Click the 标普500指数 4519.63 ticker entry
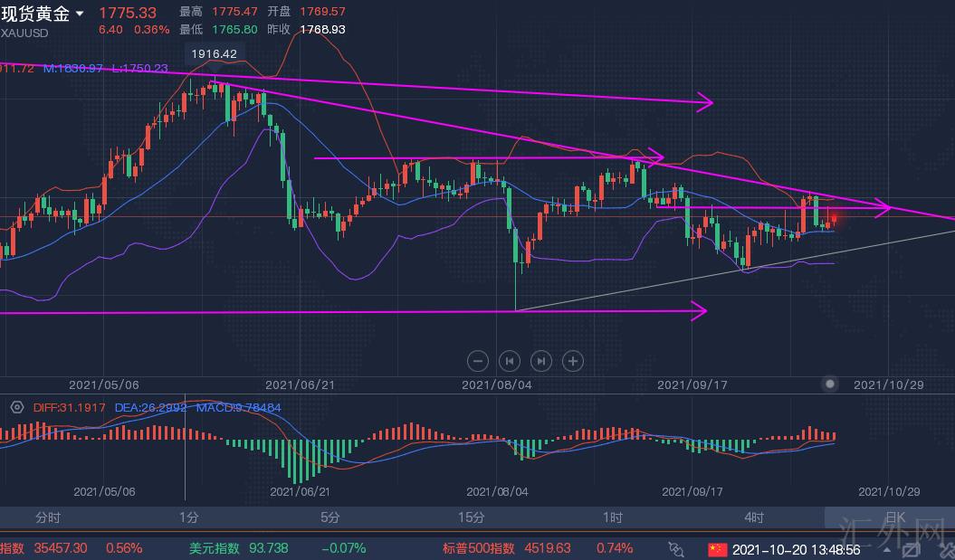Viewport: 955px width, 560px height. (506, 548)
